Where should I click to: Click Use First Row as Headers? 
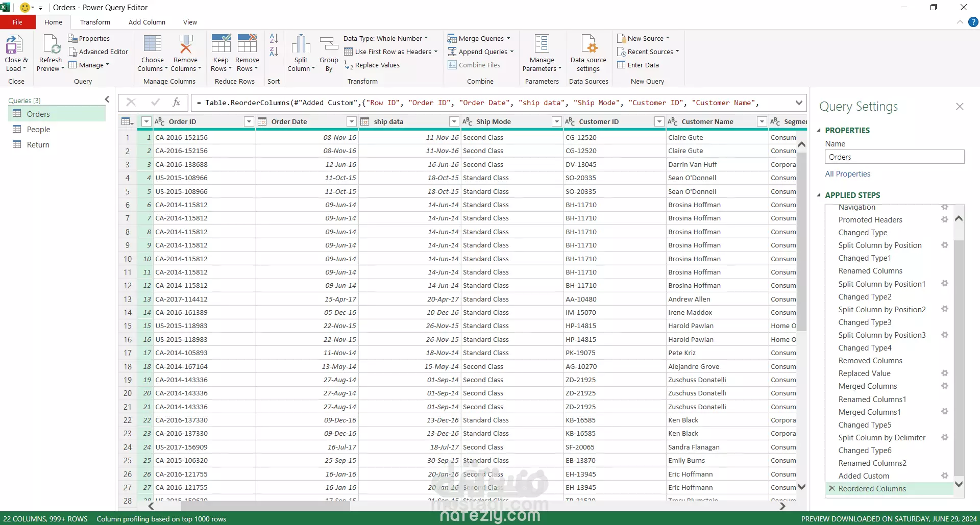(390, 52)
